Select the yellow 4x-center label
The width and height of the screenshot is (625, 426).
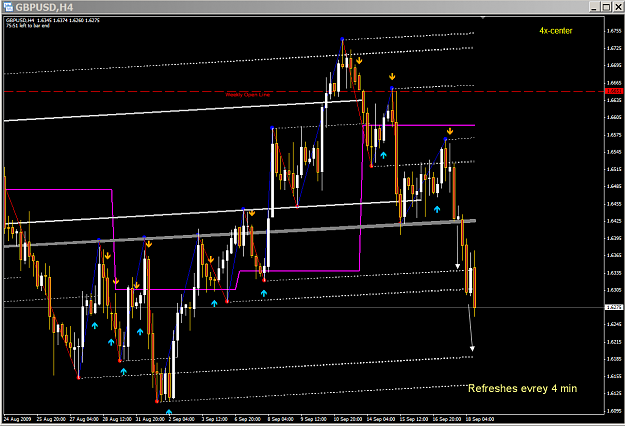coord(556,31)
